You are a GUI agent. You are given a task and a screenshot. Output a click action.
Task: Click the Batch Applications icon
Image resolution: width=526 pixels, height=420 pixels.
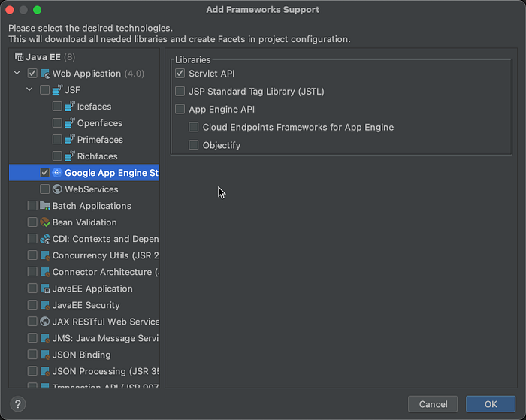click(x=45, y=206)
